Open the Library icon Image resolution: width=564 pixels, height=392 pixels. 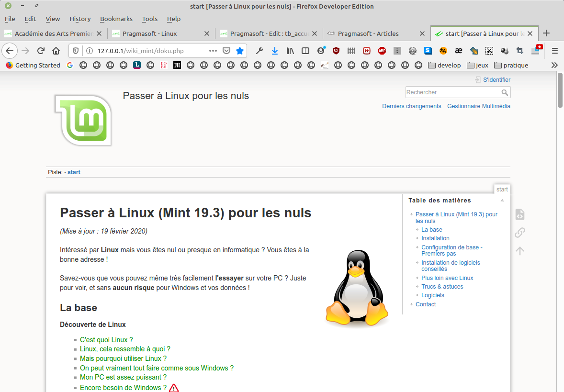(290, 51)
